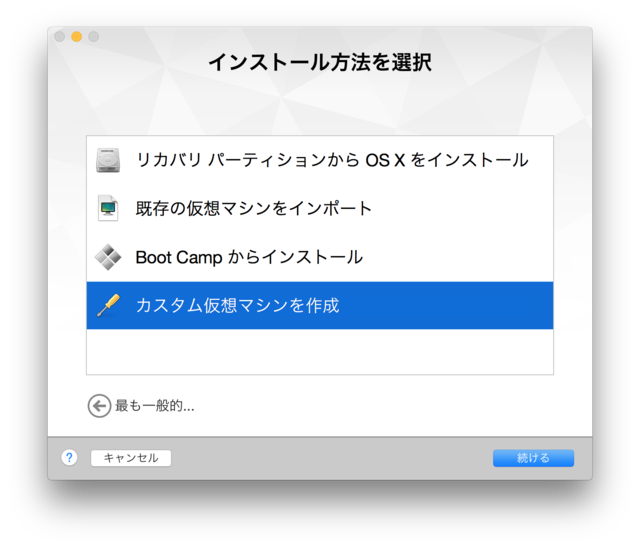The image size is (640, 548).
Task: Pick the highlighted "カスタム仮想マシンを作成" row text
Action: tap(238, 305)
